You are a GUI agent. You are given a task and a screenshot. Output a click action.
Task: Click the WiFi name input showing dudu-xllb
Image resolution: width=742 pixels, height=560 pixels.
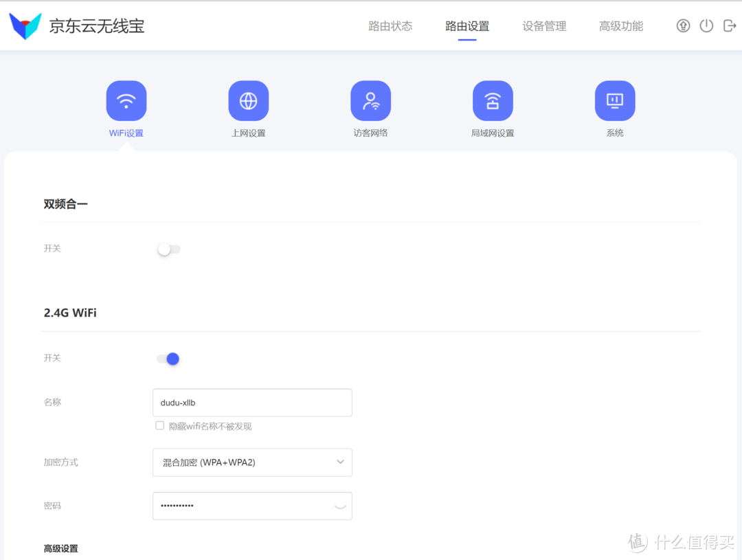pyautogui.click(x=252, y=402)
